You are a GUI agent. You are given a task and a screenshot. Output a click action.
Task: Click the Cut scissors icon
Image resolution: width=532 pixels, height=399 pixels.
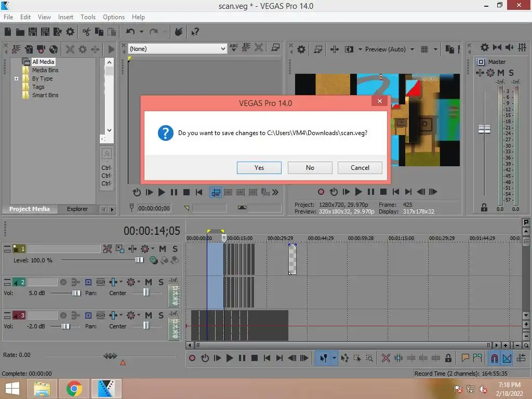[x=87, y=32]
